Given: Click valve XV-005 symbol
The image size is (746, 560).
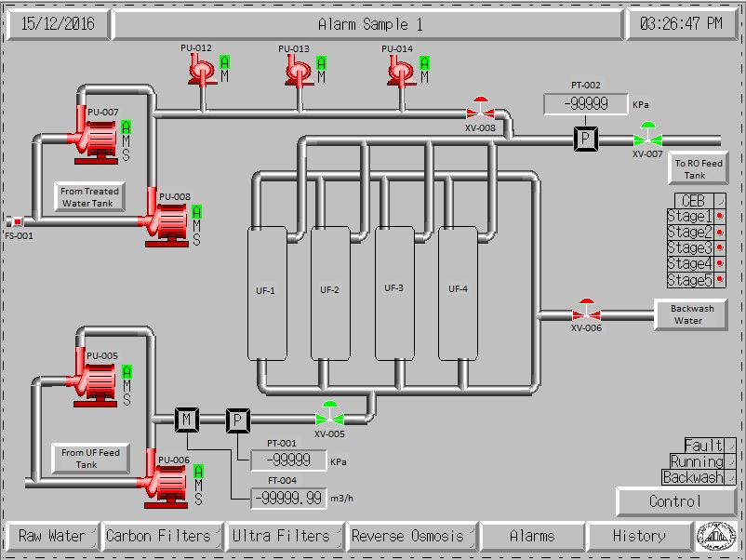Looking at the screenshot, I should pos(329,413).
